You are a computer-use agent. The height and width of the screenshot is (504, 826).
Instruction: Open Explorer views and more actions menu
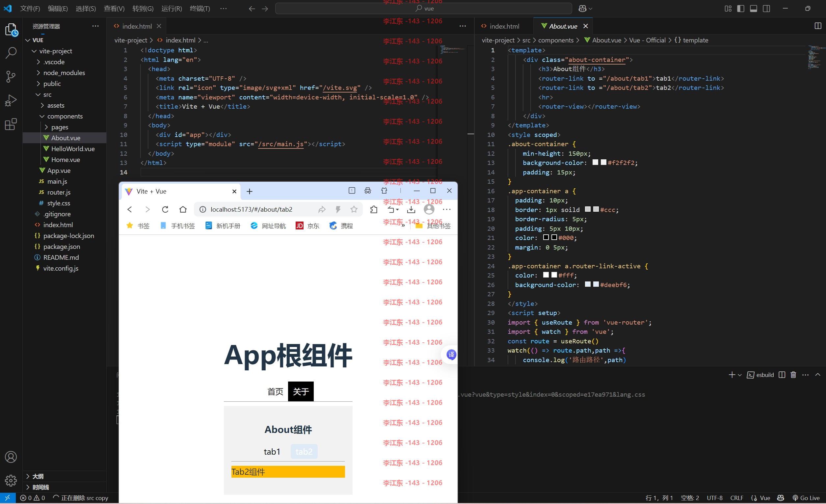95,26
